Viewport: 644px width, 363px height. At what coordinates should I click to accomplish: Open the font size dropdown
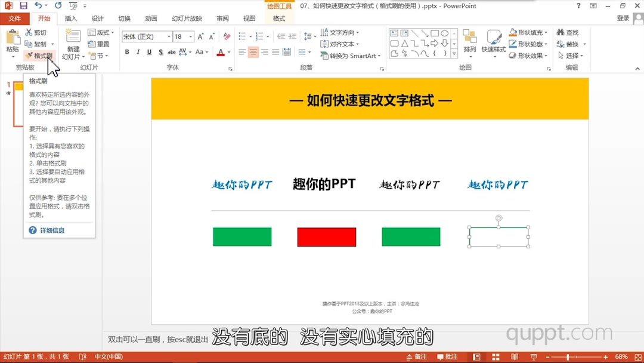[x=190, y=36]
